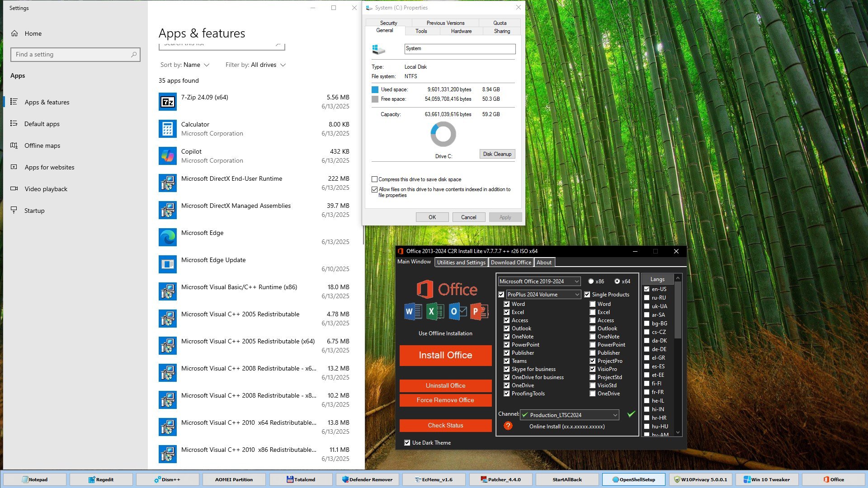Click Cancel in System (C:) Properties
The width and height of the screenshot is (868, 488).
tap(468, 217)
